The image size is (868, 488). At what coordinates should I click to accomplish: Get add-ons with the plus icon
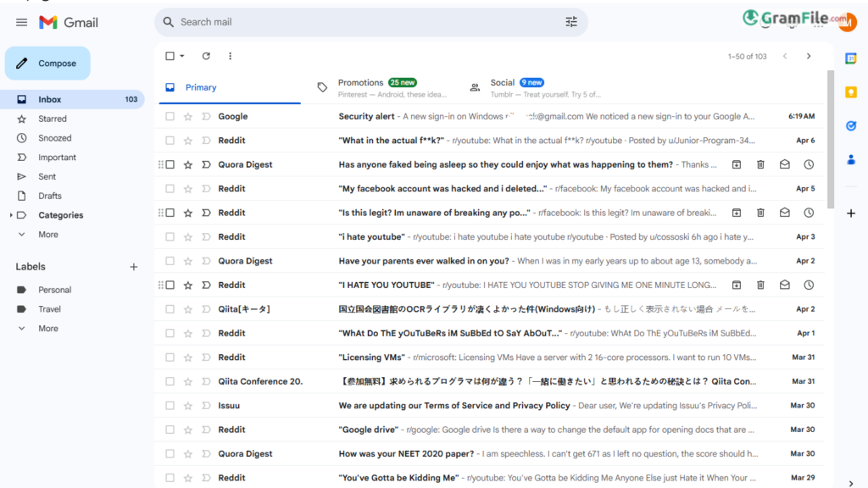pos(851,213)
